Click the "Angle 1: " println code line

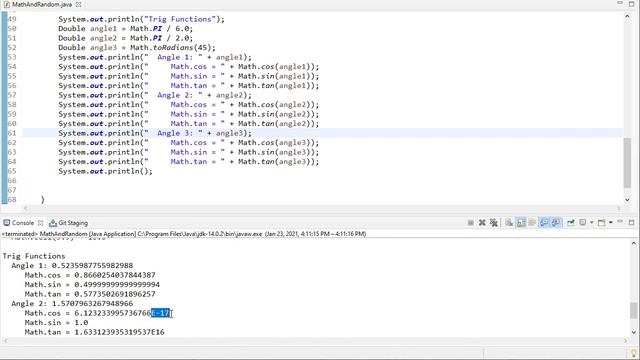coord(155,57)
